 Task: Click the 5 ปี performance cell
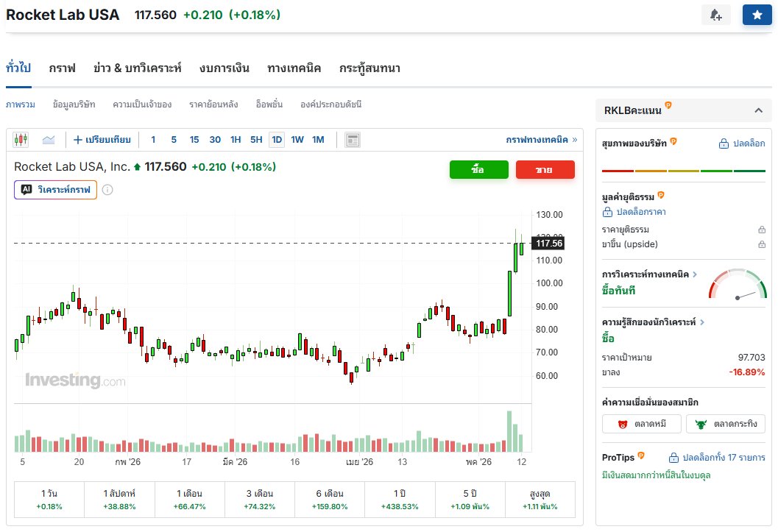coord(470,500)
